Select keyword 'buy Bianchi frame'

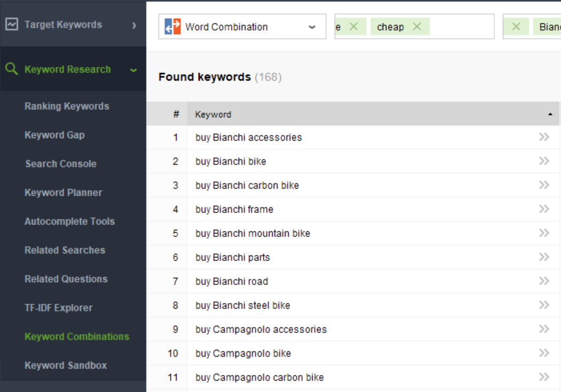click(234, 210)
